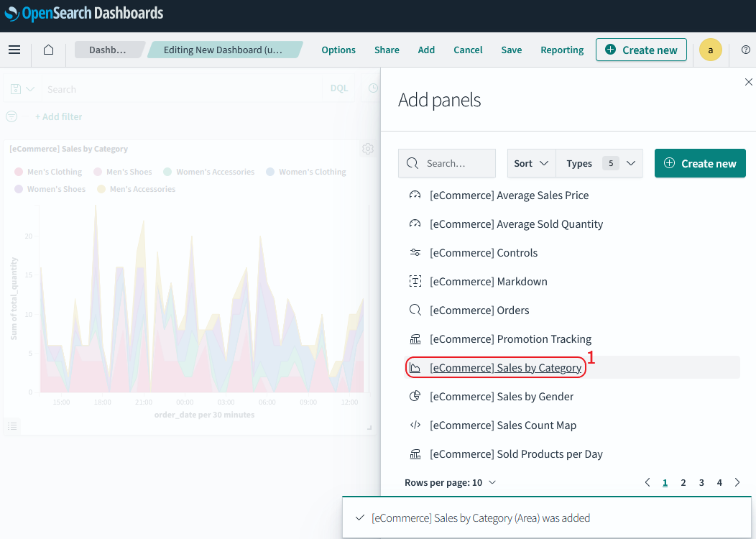This screenshot has height=539, width=756.
Task: Open the Types filter dropdown
Action: click(x=600, y=163)
